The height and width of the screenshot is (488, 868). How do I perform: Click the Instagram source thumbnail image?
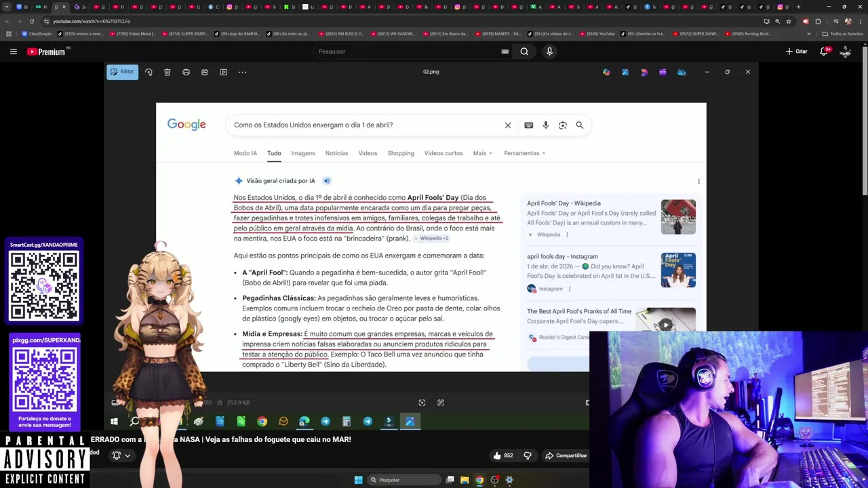(x=678, y=270)
